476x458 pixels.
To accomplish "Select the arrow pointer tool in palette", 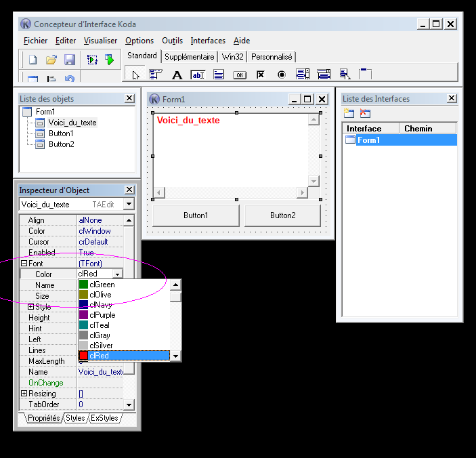I will coord(135,75).
